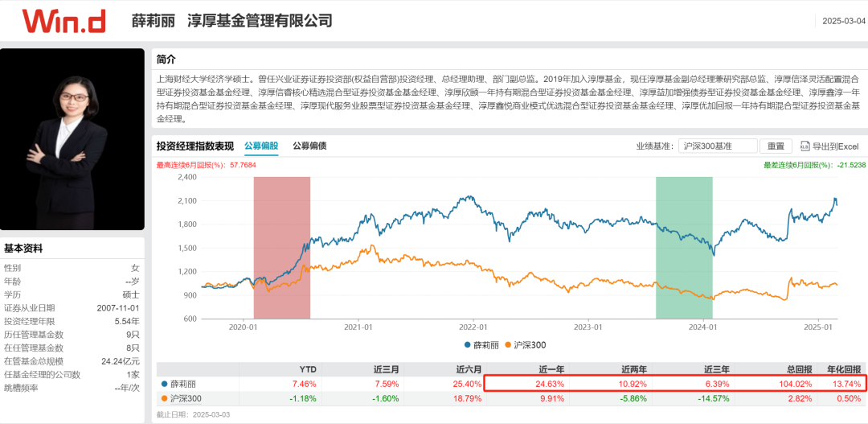Click the 2.82% 沪深300 total return

(x=800, y=398)
